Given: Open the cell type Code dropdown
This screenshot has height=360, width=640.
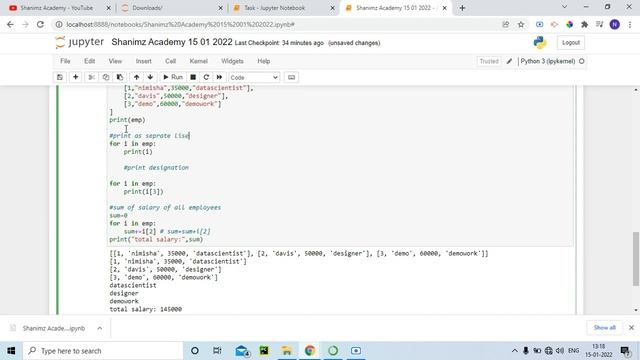Looking at the screenshot, I should [x=254, y=77].
